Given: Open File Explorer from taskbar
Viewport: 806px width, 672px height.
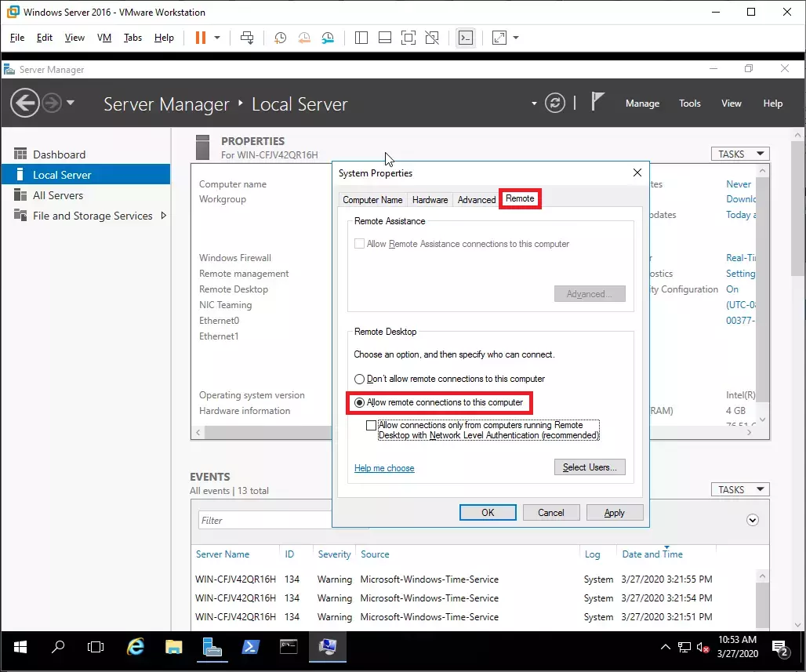Looking at the screenshot, I should [174, 648].
